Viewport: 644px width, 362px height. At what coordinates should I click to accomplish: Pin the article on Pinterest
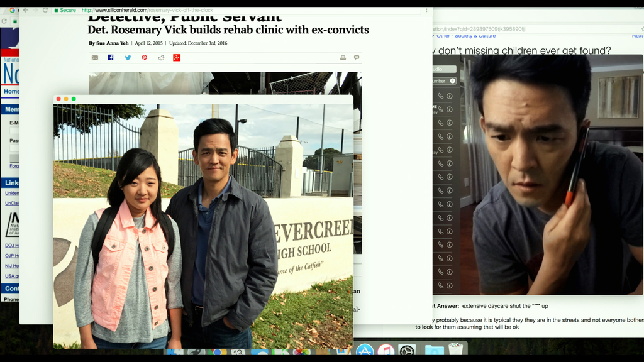tap(144, 57)
